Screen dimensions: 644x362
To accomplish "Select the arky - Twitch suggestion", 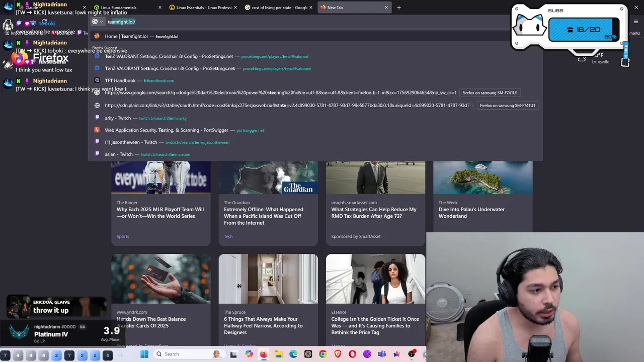I will click(315, 118).
